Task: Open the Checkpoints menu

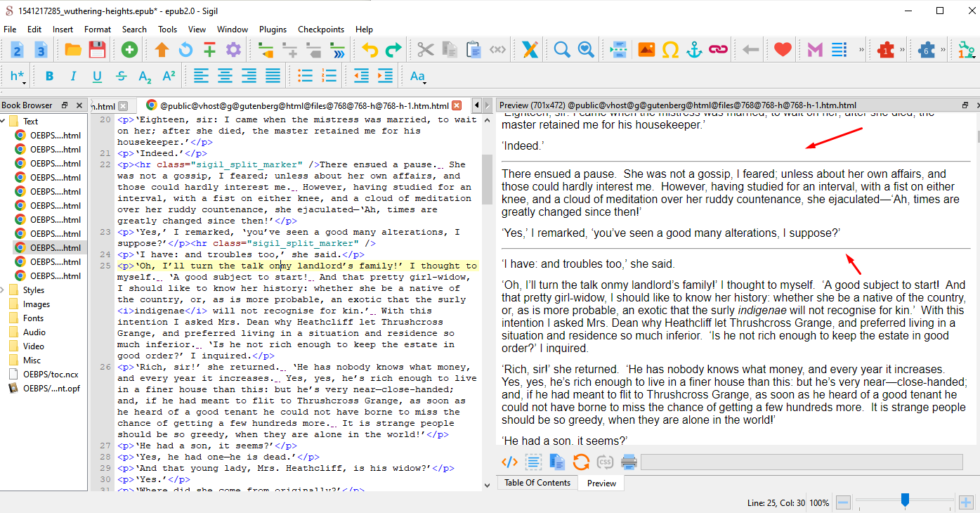Action: pos(321,30)
